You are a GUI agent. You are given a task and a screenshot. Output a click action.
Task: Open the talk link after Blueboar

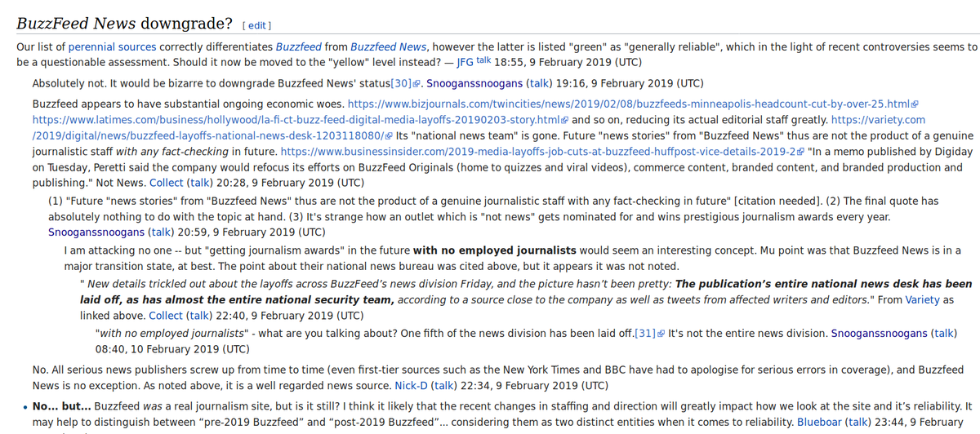pyautogui.click(x=858, y=422)
